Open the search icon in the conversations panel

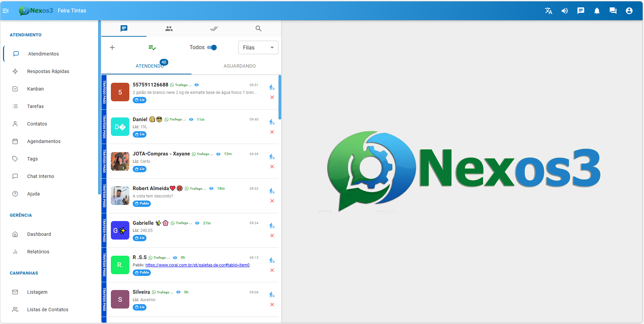258,29
